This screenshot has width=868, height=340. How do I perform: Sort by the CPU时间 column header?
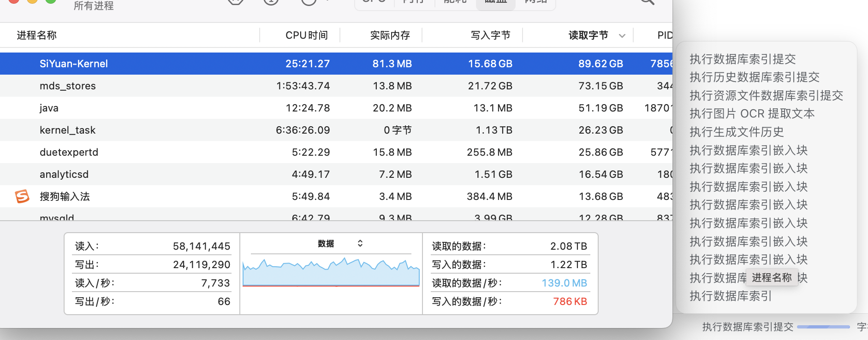click(x=307, y=35)
